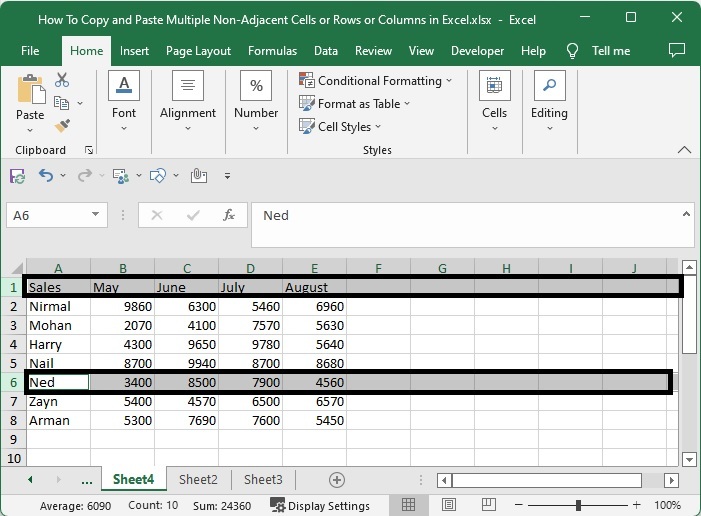Click the Tell me lightbulb icon

coord(573,51)
